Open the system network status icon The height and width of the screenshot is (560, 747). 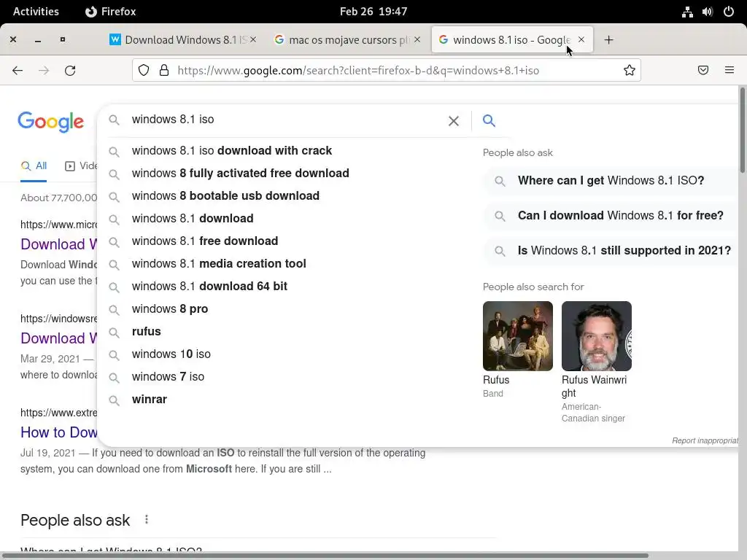(x=687, y=12)
